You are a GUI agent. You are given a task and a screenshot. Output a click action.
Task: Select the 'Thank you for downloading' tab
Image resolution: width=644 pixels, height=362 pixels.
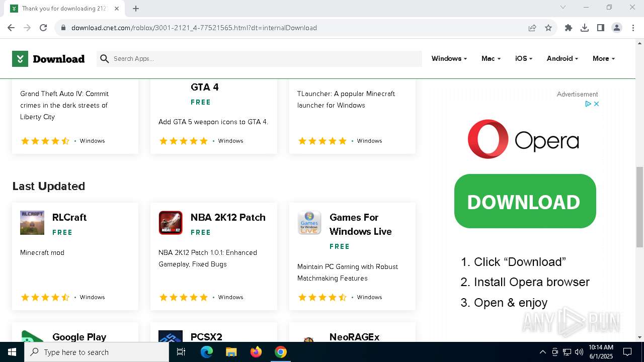65,9
